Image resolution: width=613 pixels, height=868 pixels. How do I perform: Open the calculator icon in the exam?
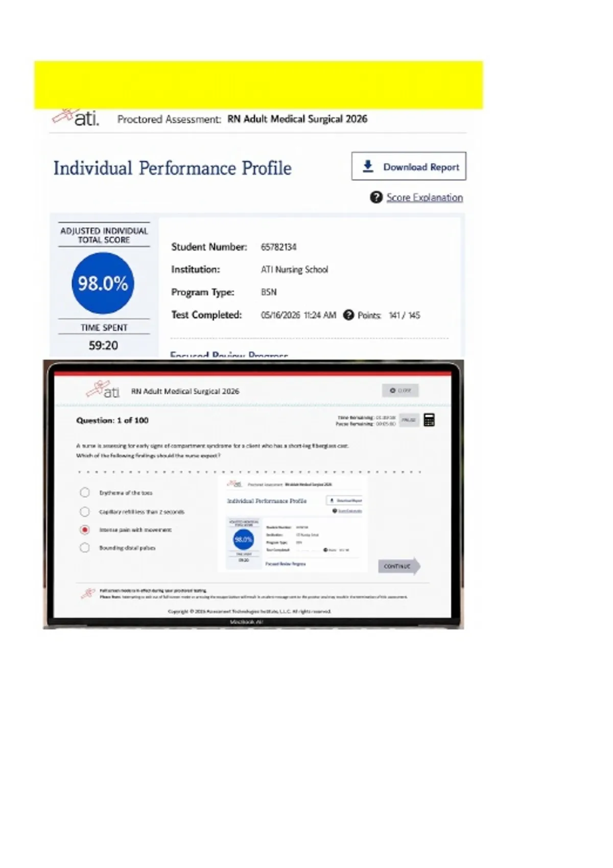[430, 420]
